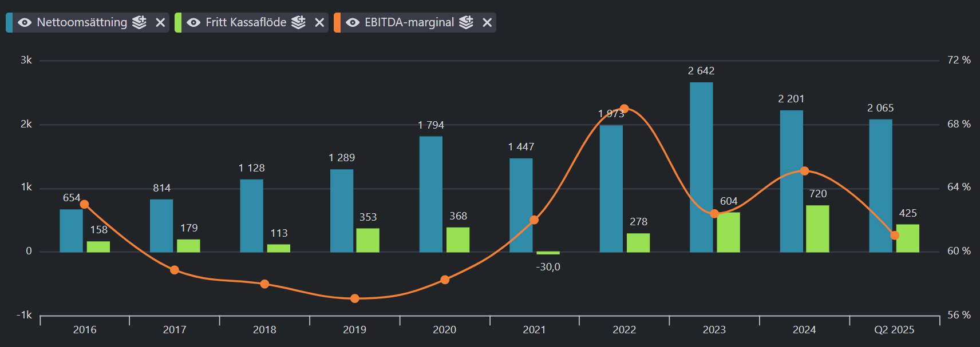
Task: Click the orange EBITDA-marginal color strip
Action: [x=337, y=22]
